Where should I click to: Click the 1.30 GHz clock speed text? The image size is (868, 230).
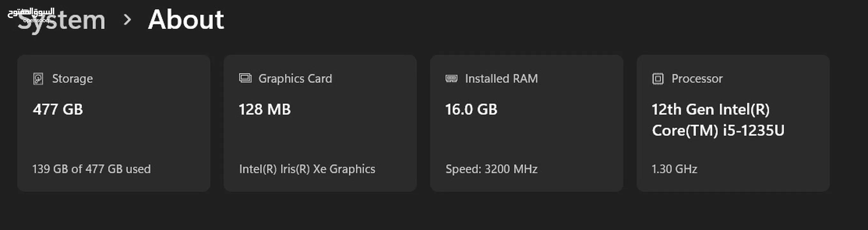point(674,169)
